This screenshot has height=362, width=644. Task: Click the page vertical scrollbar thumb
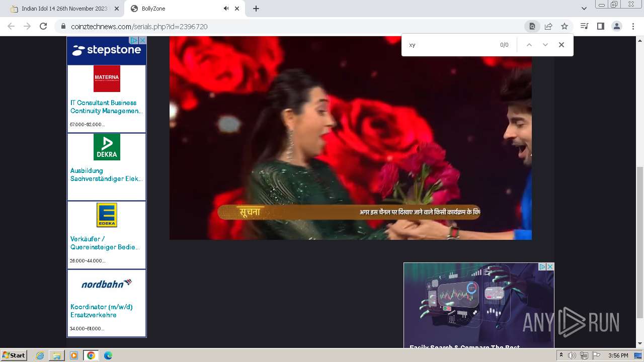(640, 242)
